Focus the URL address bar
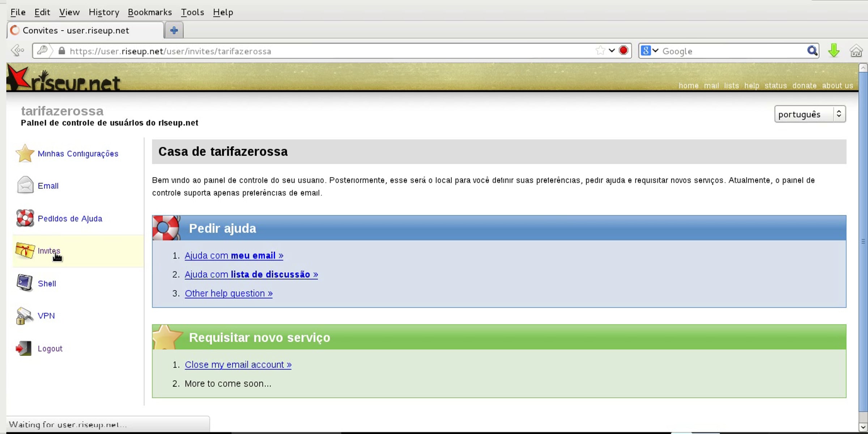The width and height of the screenshot is (868, 434). 332,51
